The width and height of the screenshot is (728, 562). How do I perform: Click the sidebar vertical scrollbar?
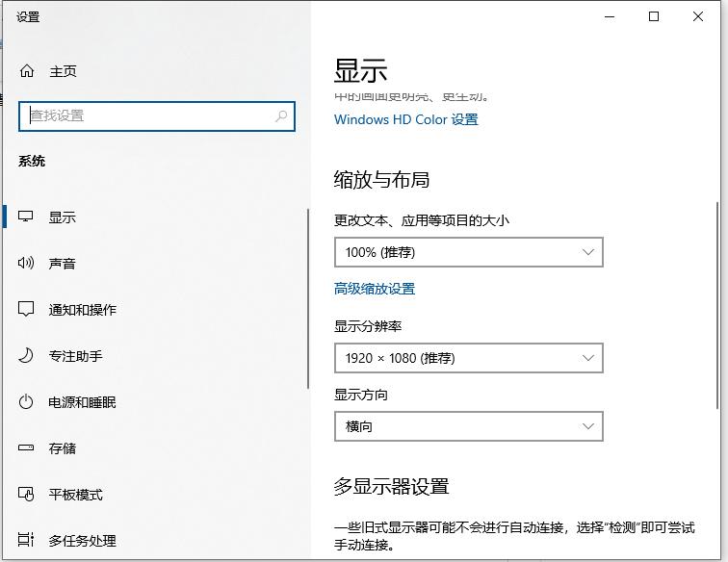[308, 298]
